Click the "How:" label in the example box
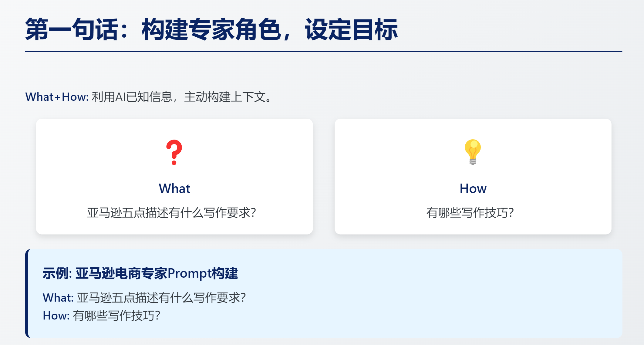The height and width of the screenshot is (345, 644). (56, 316)
